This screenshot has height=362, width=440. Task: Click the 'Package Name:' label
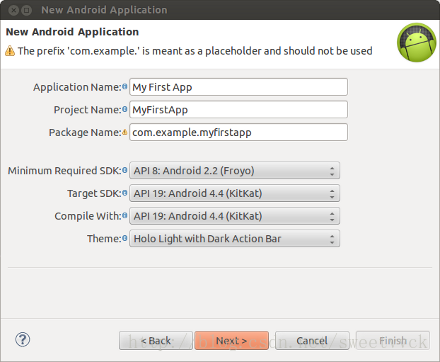coord(85,132)
